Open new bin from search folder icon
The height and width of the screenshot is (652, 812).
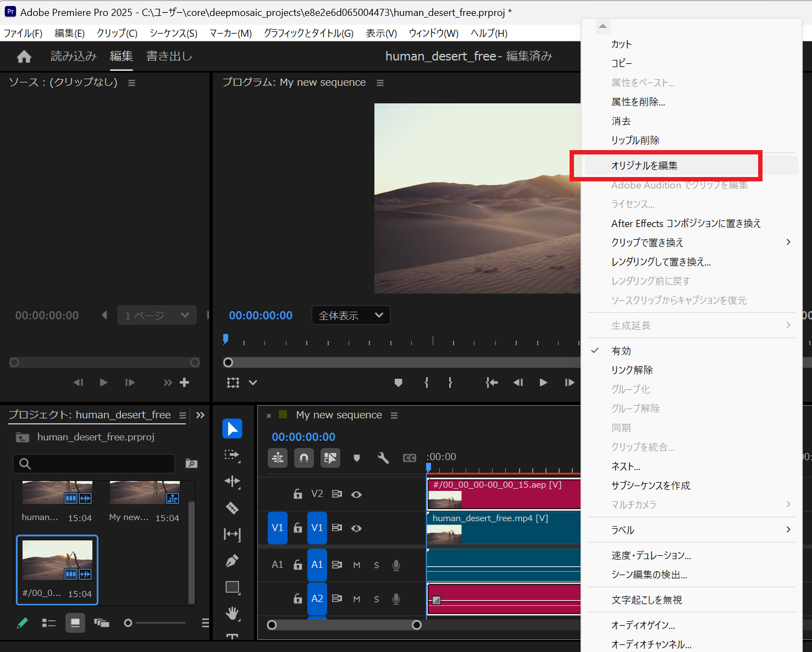coord(191,463)
